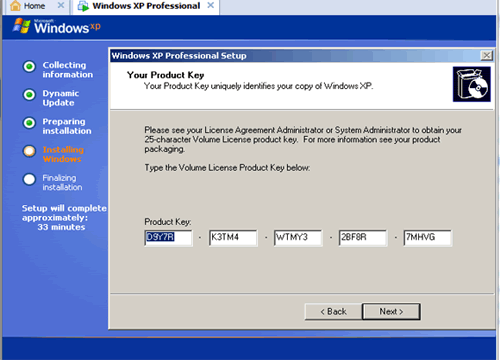
Task: Click the Dynamic Update step indicator
Action: [x=29, y=95]
